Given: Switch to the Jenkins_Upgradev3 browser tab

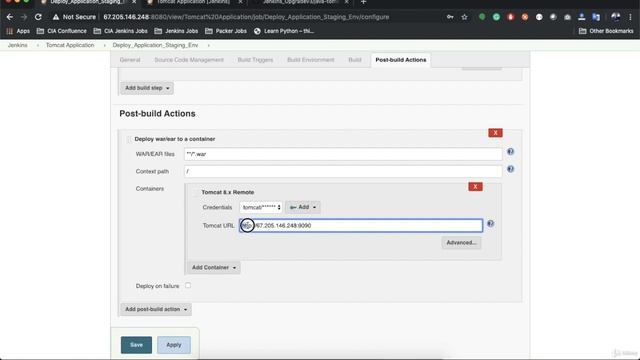Looking at the screenshot, I should coord(300,2).
